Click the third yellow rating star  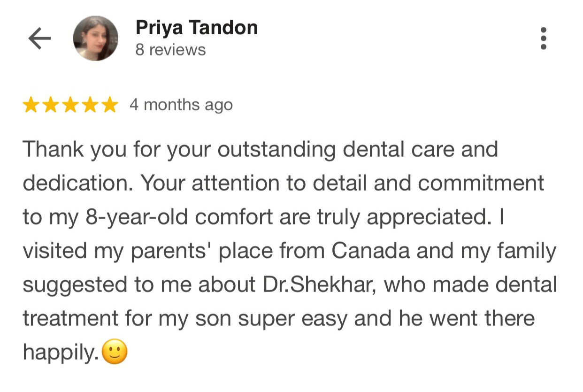point(70,105)
